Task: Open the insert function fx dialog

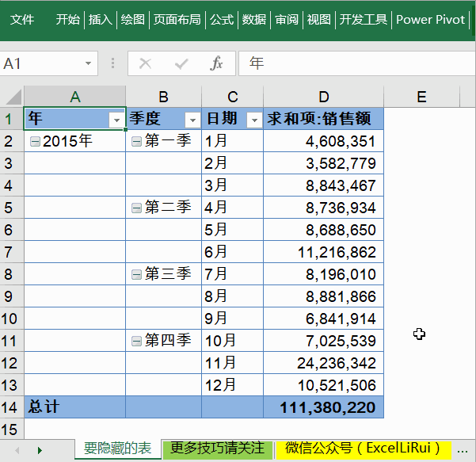Action: coord(216,63)
